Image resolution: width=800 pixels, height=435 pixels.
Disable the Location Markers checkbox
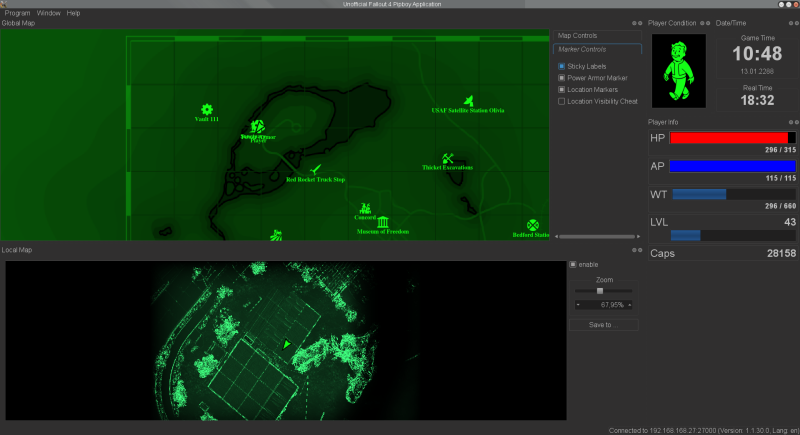(561, 90)
